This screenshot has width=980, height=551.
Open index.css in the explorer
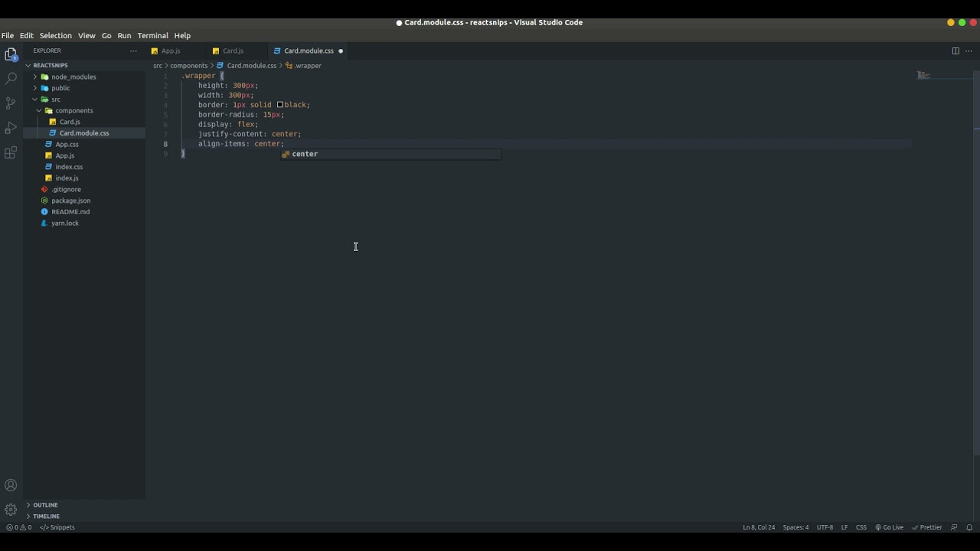(x=84, y=167)
